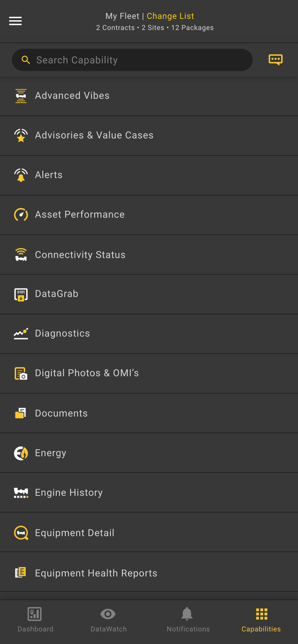Switch to the DataWatch tab
This screenshot has width=298, height=644.
pyautogui.click(x=108, y=620)
